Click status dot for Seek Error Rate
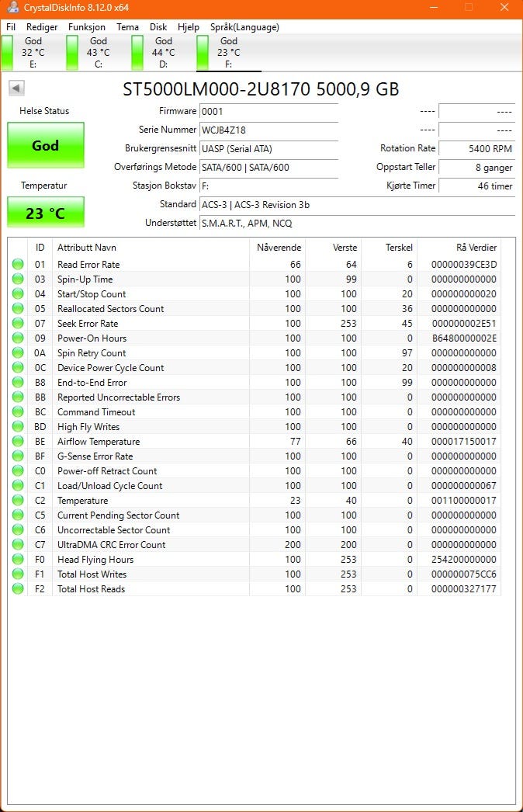 tap(18, 323)
